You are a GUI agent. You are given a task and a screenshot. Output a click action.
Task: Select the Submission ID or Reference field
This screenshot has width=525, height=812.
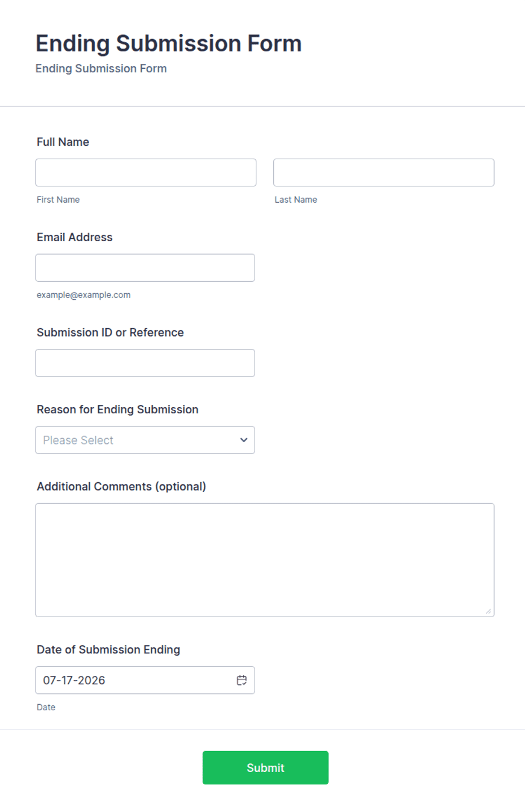(x=145, y=363)
